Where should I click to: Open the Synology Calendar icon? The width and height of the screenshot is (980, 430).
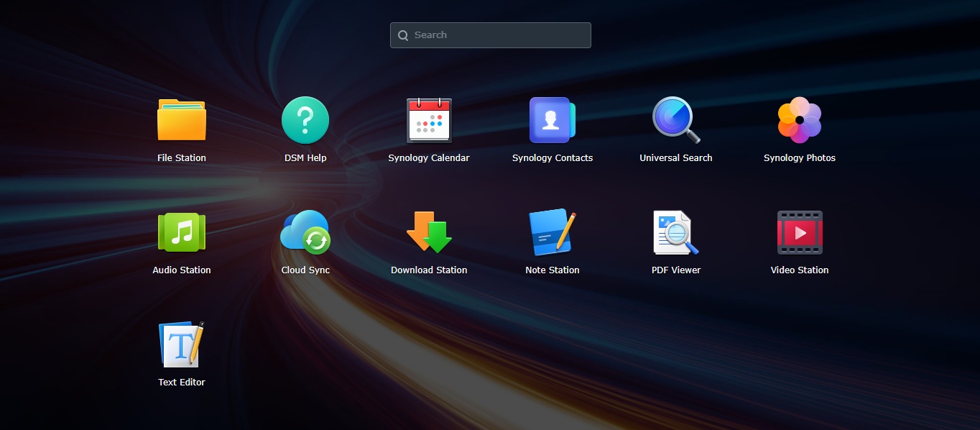pos(429,120)
